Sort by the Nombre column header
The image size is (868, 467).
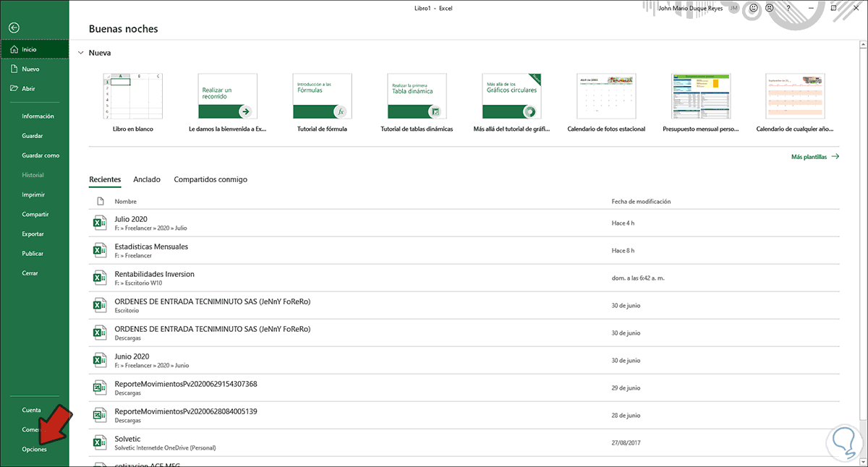126,202
